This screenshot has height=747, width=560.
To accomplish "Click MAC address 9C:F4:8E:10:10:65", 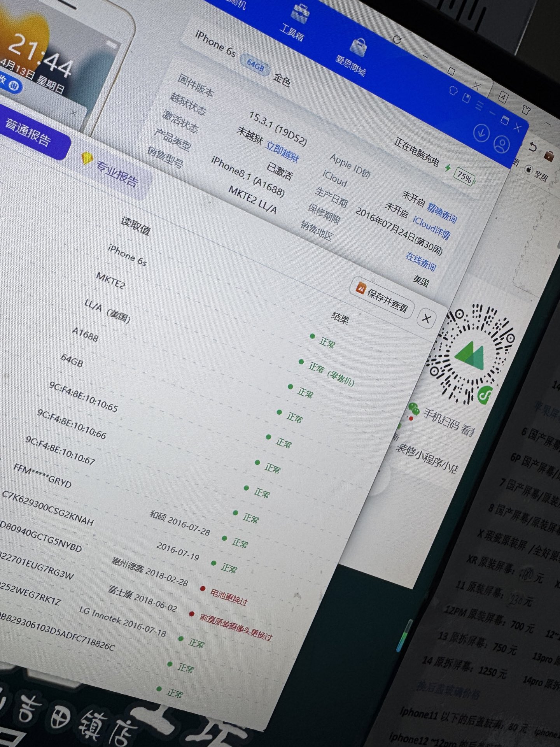I will pyautogui.click(x=83, y=396).
